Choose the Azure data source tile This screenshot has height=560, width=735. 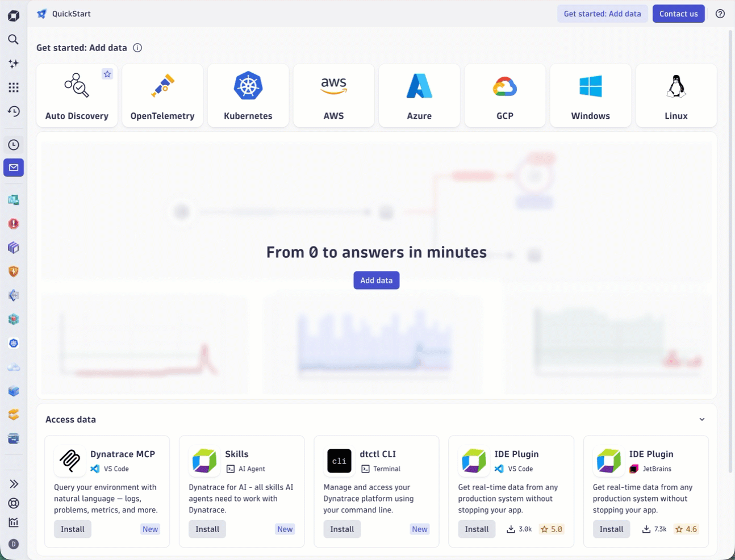[x=419, y=95]
